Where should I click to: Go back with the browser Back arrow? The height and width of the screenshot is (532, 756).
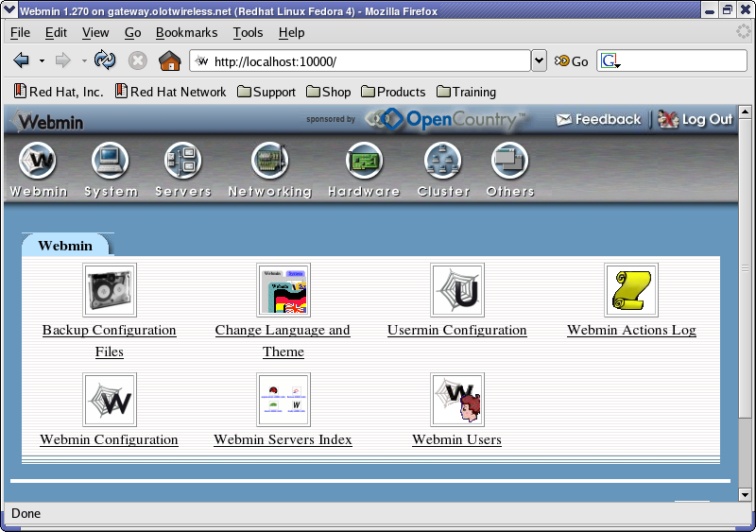coord(22,60)
